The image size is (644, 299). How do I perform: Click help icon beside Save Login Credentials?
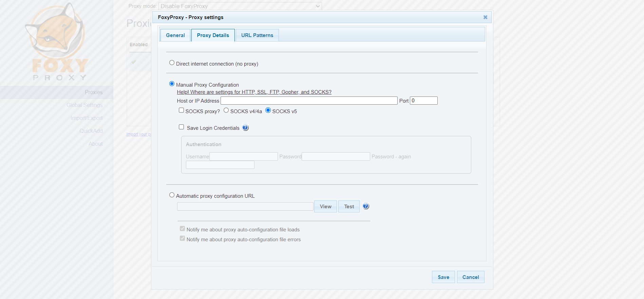(245, 128)
